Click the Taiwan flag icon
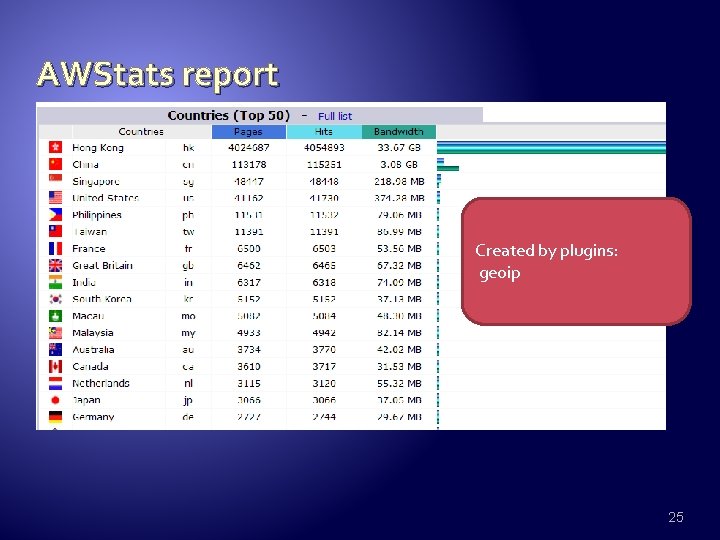 click(56, 231)
